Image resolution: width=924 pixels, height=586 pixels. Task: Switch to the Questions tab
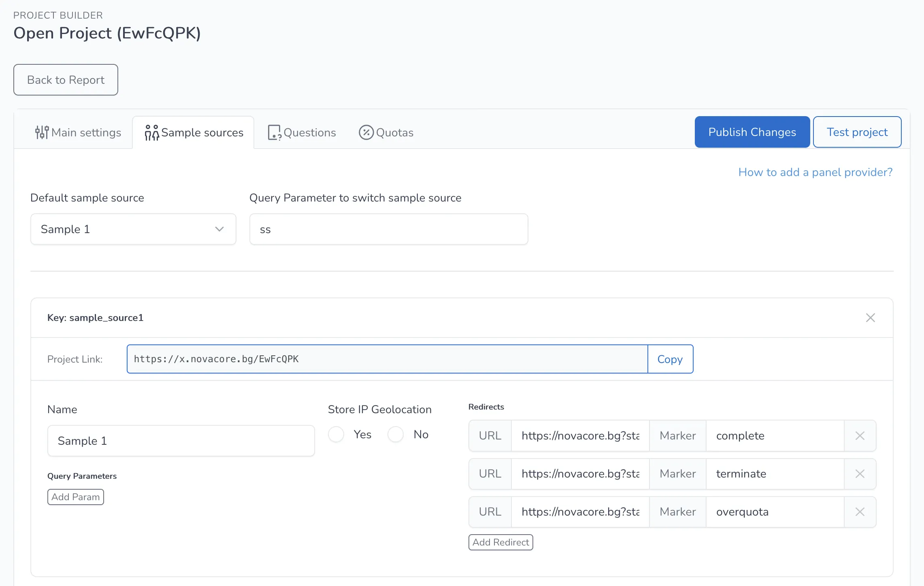click(x=302, y=132)
